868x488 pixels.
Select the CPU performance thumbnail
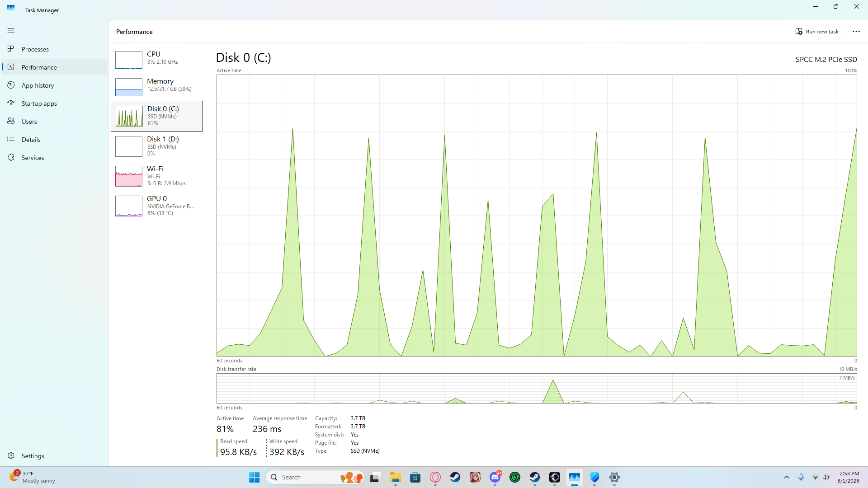tap(129, 60)
